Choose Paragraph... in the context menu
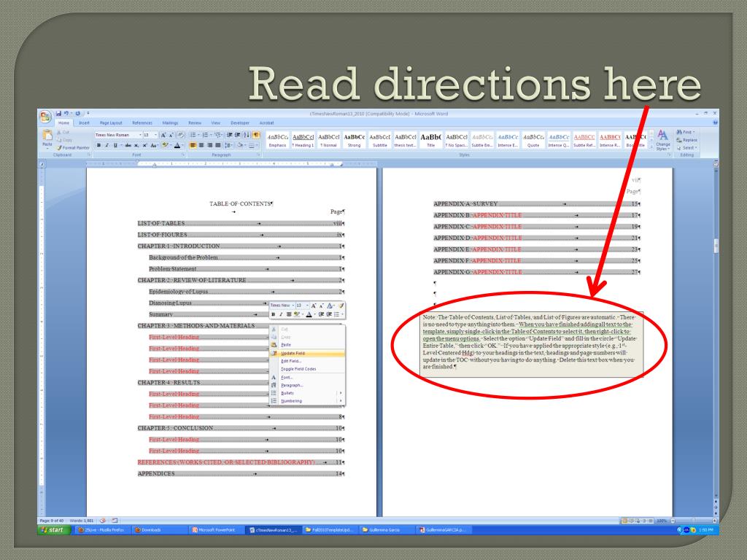Screen dimensions: 747x560 click(307, 385)
